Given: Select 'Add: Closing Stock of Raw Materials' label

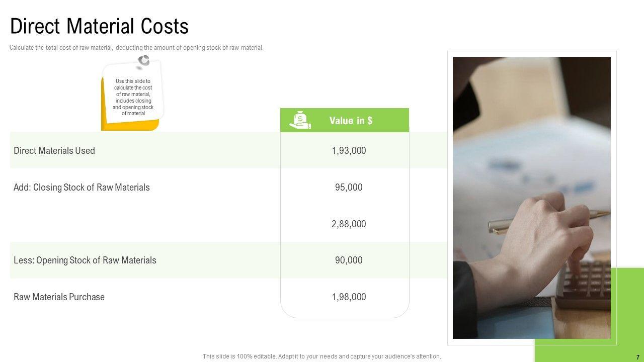Looking at the screenshot, I should (x=82, y=188).
